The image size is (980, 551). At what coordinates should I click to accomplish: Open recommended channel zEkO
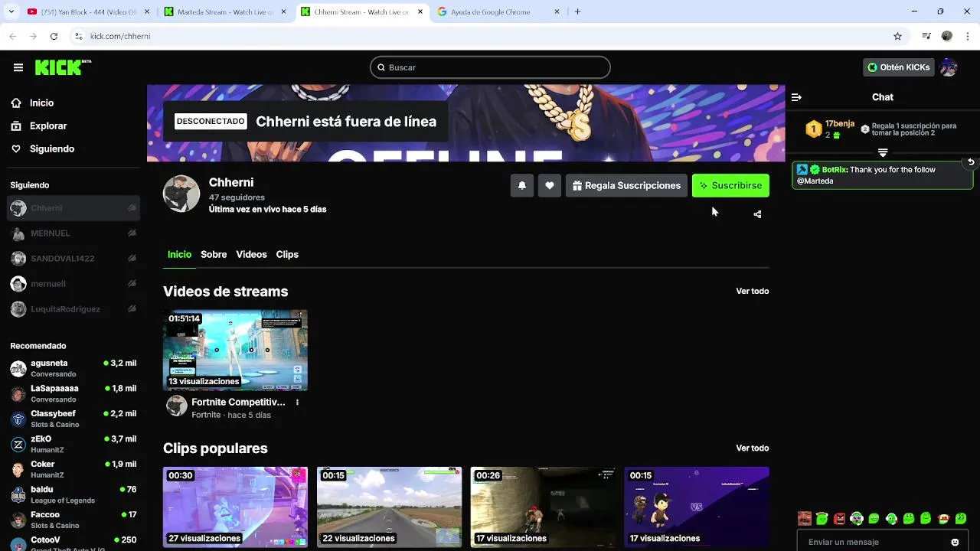coord(73,444)
